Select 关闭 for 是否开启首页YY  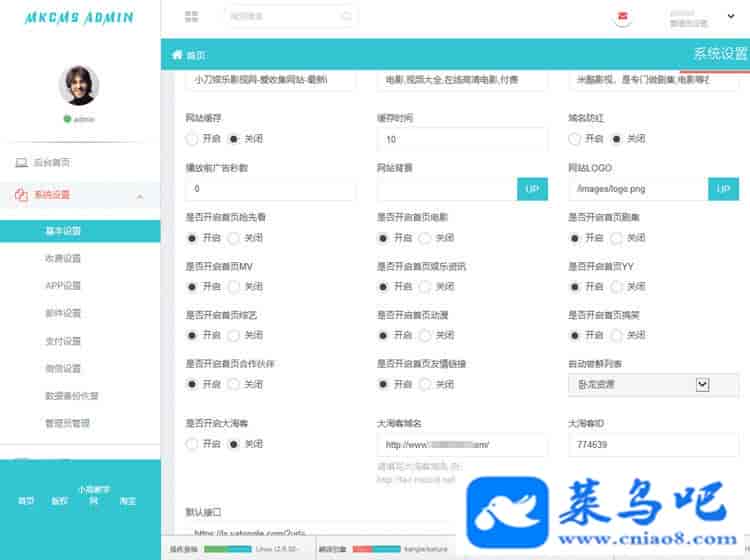coord(617,287)
